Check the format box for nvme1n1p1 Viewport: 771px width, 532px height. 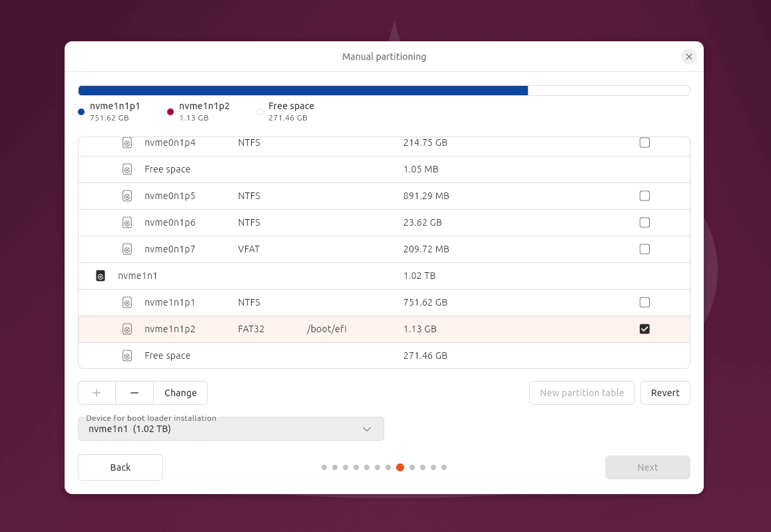(x=644, y=302)
